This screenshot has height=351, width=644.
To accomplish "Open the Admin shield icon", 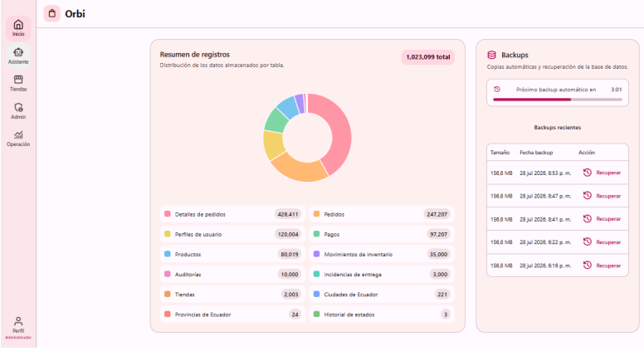I will coord(18,108).
